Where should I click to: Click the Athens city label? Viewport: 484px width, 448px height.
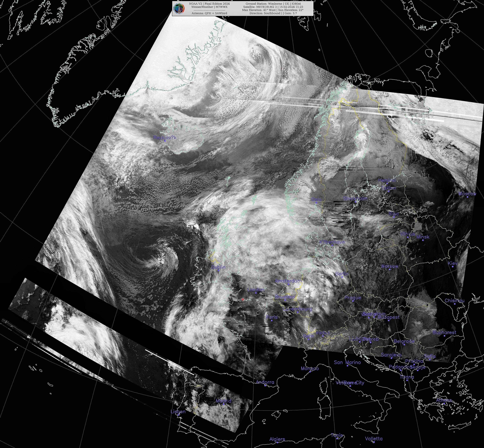[x=444, y=400]
